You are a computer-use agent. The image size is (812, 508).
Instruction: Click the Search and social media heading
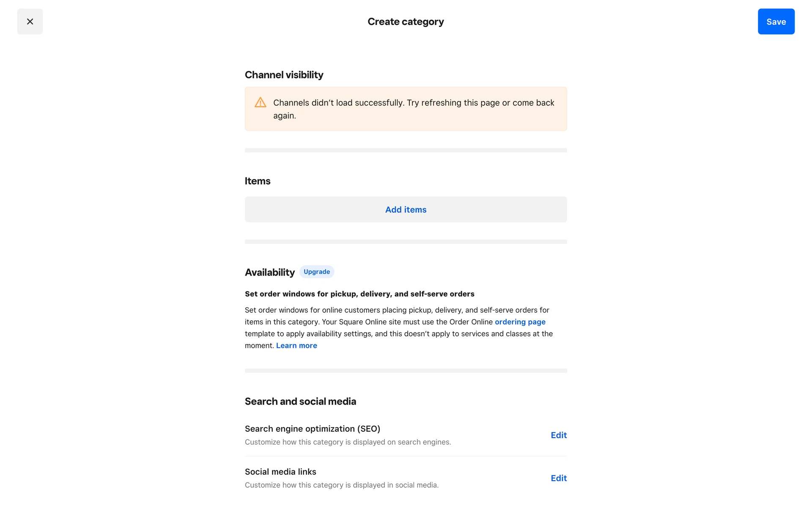[300, 401]
